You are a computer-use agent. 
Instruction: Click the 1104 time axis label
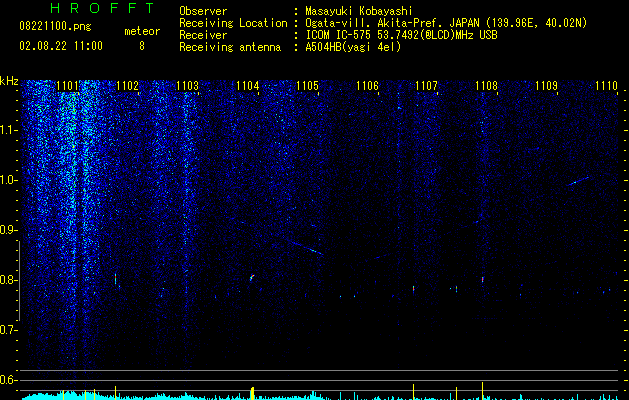[x=248, y=86]
